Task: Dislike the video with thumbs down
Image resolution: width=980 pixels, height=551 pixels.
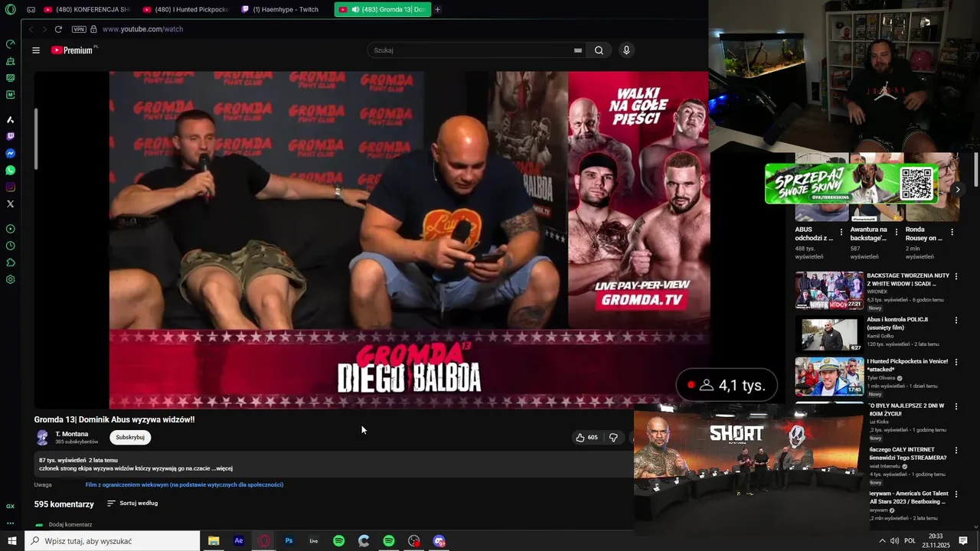Action: click(x=613, y=438)
